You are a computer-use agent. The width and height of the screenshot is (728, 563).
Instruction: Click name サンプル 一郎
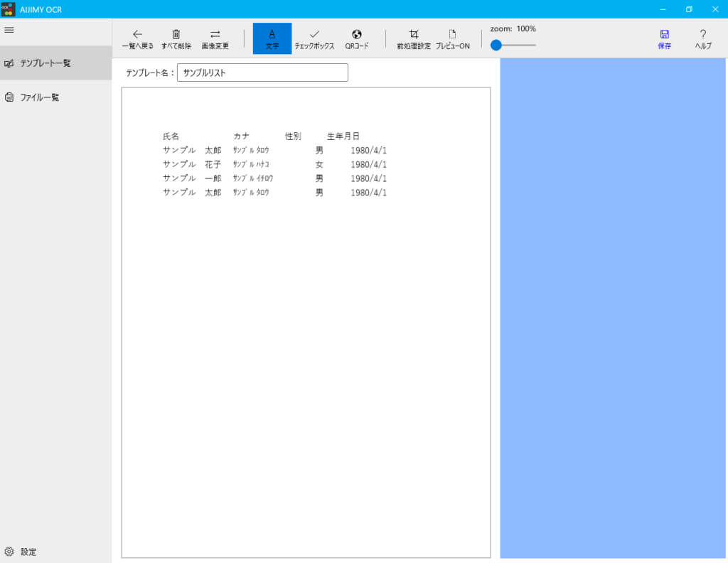192,178
